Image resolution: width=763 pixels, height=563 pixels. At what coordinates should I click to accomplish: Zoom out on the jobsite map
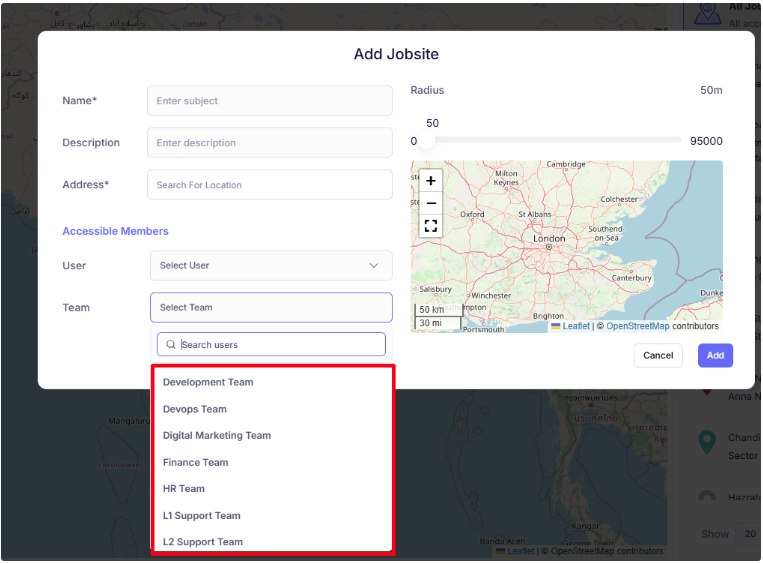point(431,203)
